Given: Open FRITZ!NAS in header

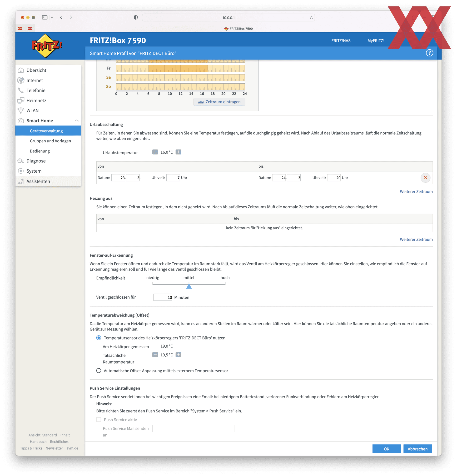Looking at the screenshot, I should point(341,41).
